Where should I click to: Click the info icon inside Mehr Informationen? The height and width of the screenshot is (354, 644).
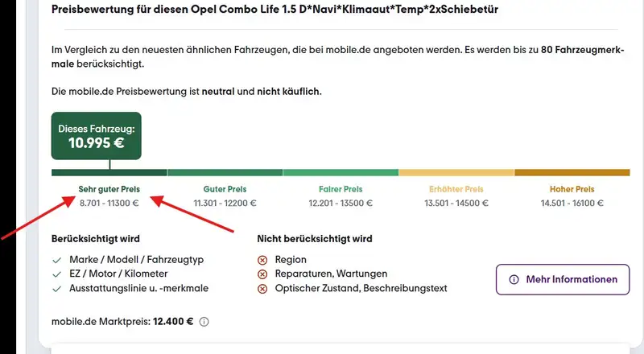514,280
